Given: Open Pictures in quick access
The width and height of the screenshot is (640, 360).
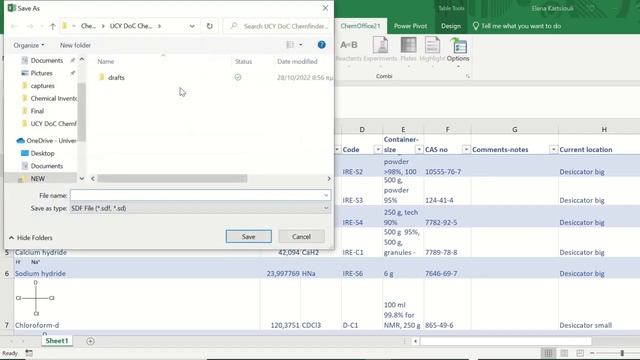Looking at the screenshot, I should 42,73.
